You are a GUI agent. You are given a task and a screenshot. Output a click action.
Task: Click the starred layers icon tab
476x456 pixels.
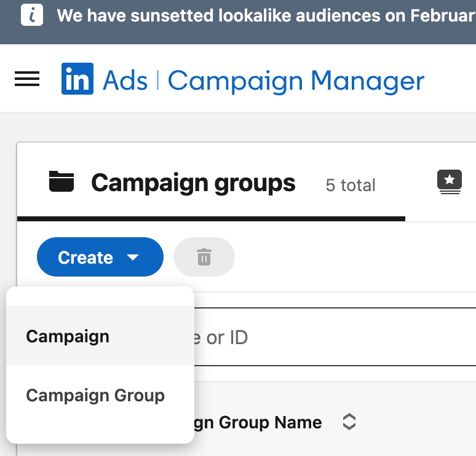click(450, 182)
